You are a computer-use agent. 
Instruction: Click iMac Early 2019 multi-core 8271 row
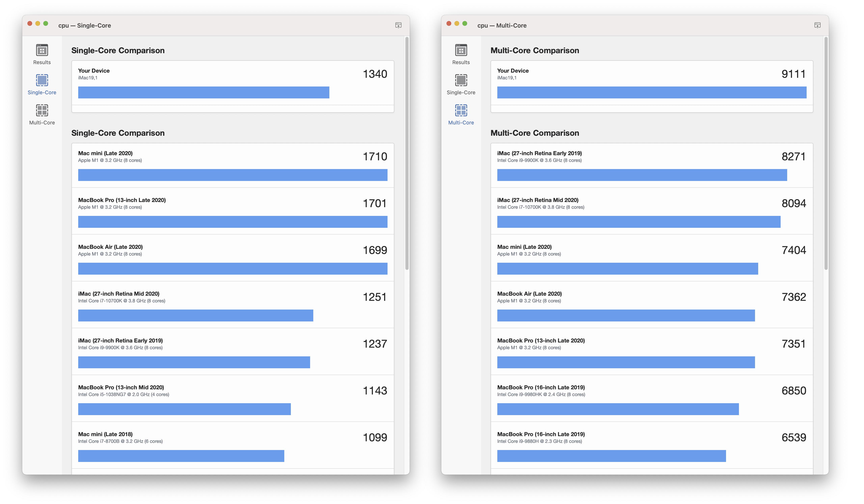pyautogui.click(x=651, y=165)
